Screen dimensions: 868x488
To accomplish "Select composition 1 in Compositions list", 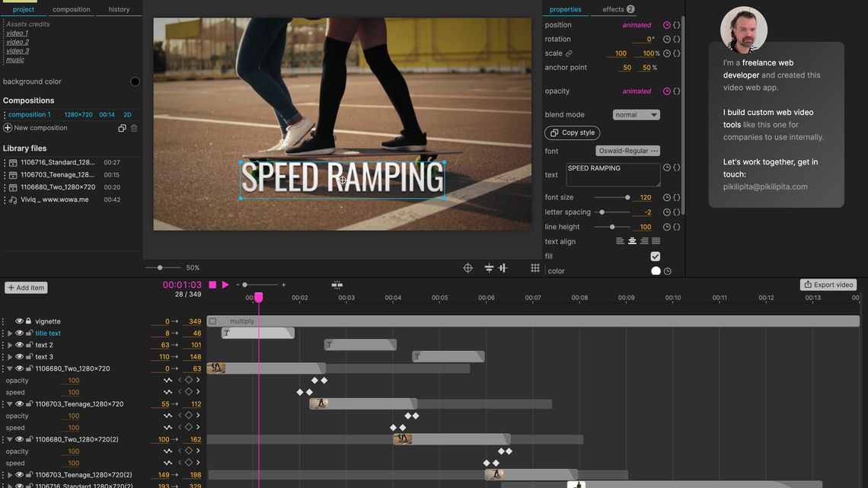I will [x=70, y=115].
